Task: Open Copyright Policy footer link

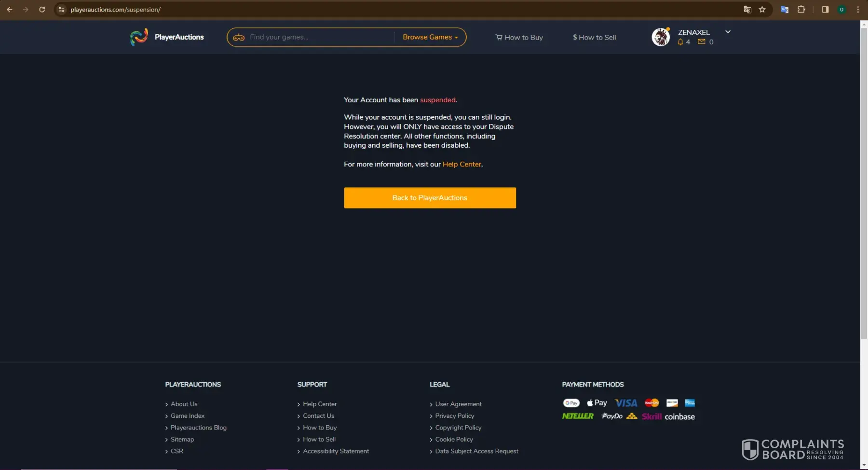Action: pyautogui.click(x=459, y=428)
